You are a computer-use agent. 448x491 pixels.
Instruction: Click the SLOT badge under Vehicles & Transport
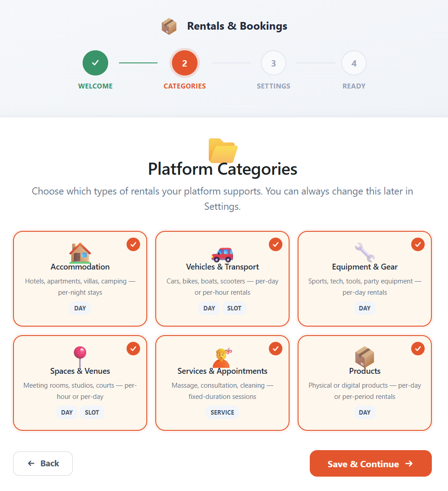click(234, 308)
